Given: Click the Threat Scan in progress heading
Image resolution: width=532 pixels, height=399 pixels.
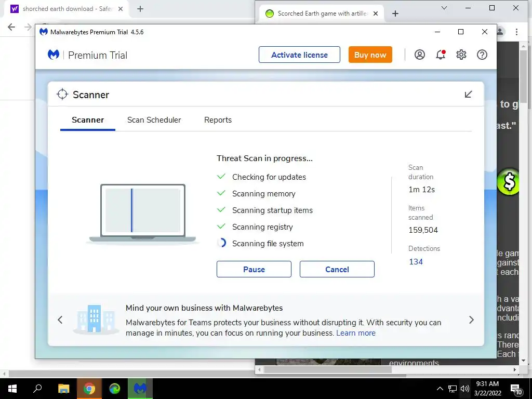Looking at the screenshot, I should (264, 158).
